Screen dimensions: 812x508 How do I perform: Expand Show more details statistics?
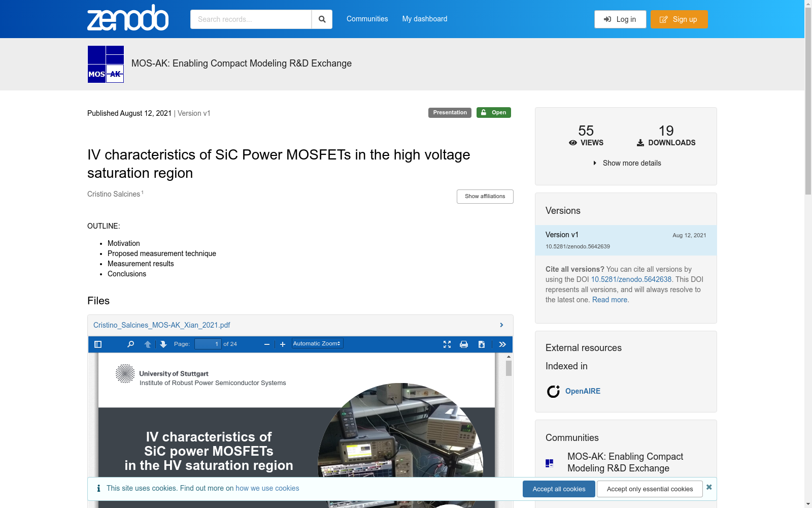626,163
